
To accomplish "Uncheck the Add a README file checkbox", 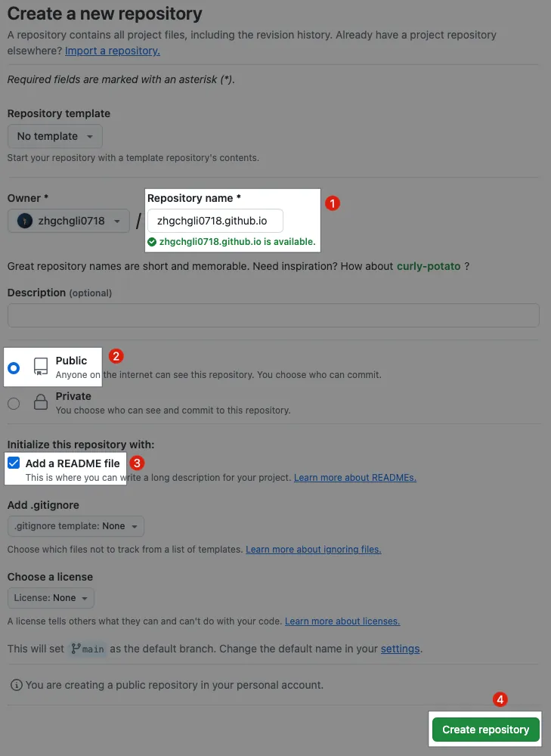I will point(14,463).
